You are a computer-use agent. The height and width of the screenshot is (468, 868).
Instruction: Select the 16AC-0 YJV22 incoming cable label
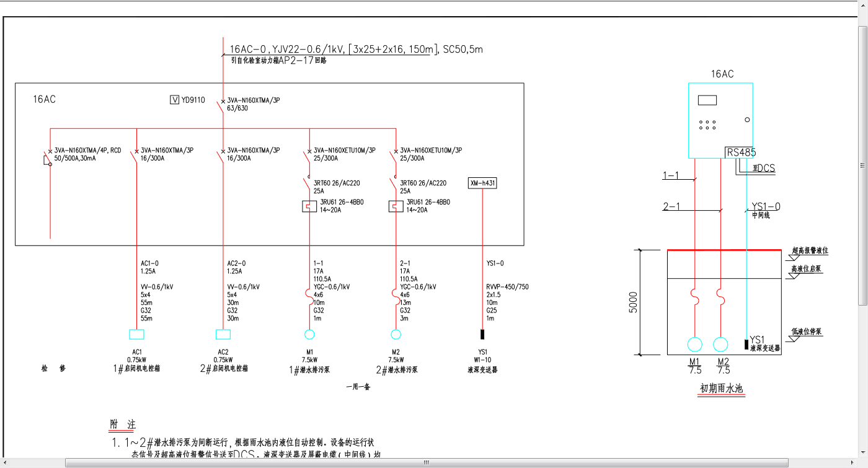pyautogui.click(x=356, y=50)
